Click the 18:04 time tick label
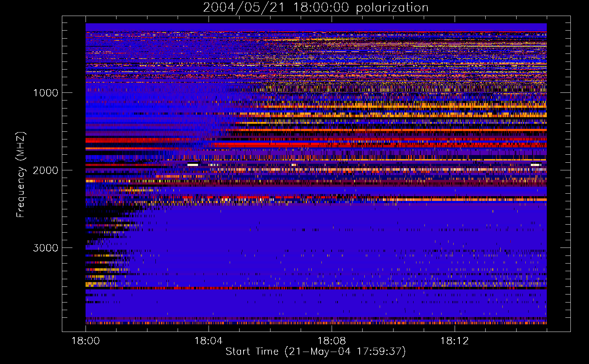The height and width of the screenshot is (364, 589). pos(209,341)
